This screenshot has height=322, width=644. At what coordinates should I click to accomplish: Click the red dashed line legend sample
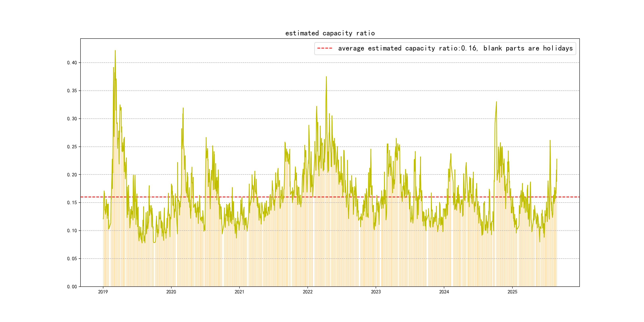[325, 48]
